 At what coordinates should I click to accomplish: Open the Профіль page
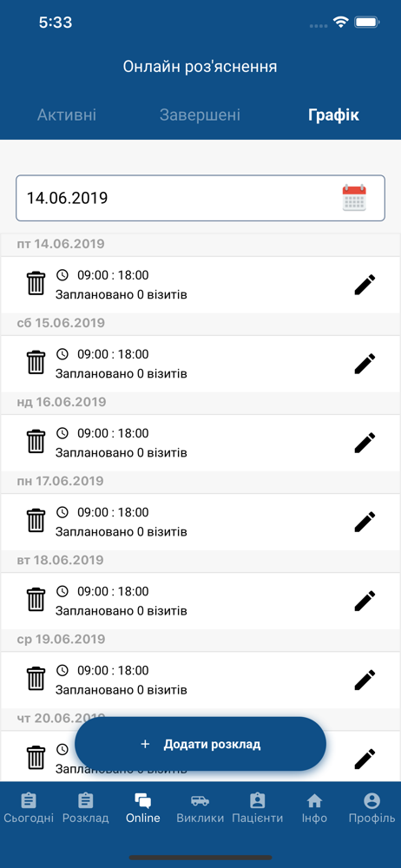(371, 808)
